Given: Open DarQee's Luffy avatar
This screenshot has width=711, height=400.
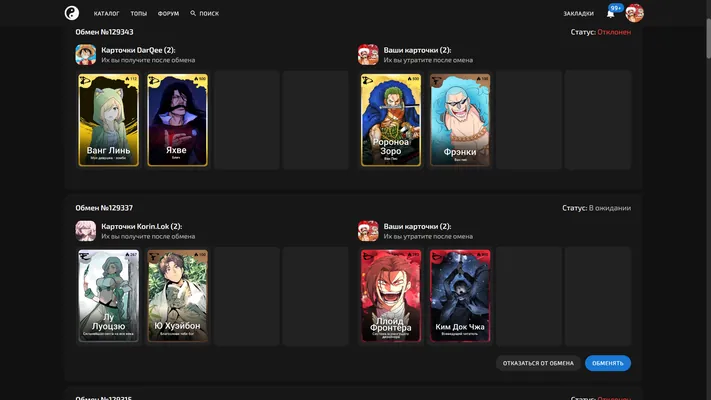Looking at the screenshot, I should pos(86,54).
